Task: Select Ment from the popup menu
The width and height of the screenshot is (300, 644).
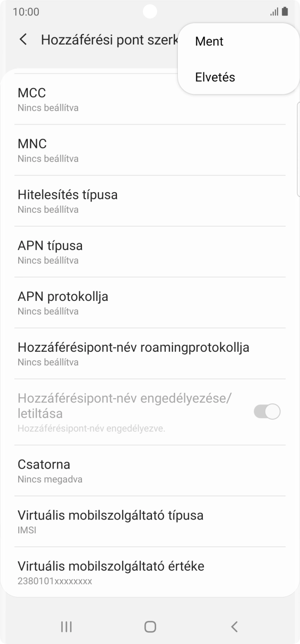Action: (x=208, y=41)
